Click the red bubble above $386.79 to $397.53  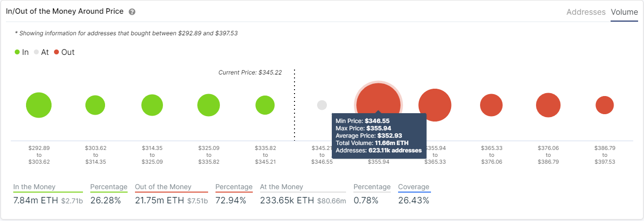(605, 105)
